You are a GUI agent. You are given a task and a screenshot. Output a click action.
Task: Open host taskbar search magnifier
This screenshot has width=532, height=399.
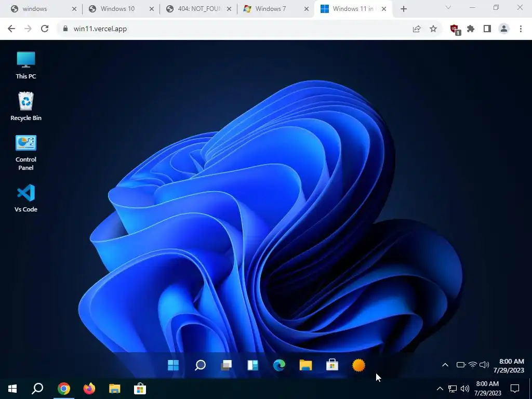[37, 389]
